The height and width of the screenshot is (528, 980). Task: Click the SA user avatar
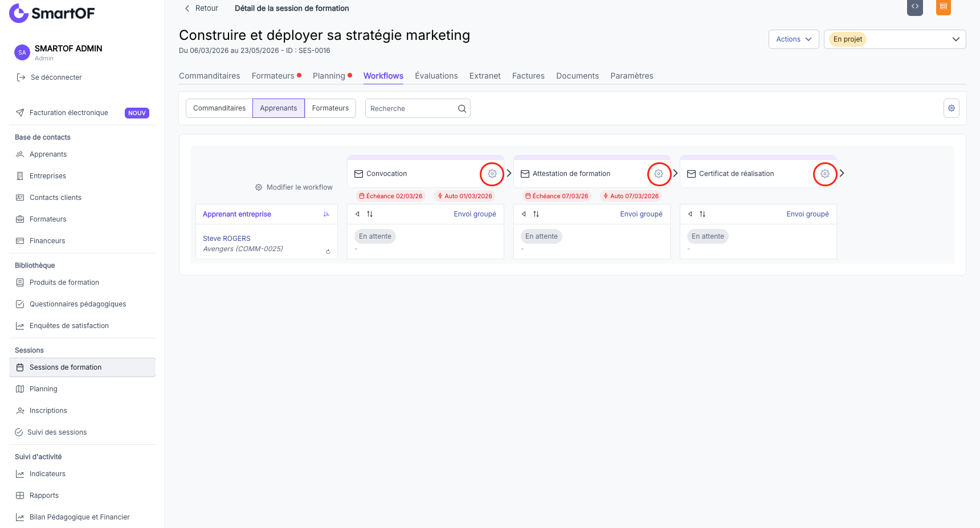click(x=22, y=52)
